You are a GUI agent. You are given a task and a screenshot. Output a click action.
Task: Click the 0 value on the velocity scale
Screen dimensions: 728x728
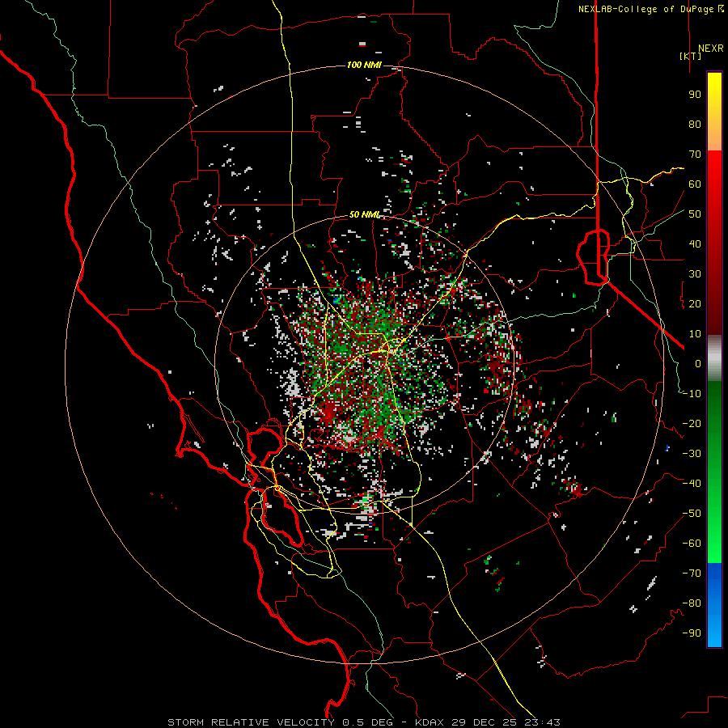point(698,364)
